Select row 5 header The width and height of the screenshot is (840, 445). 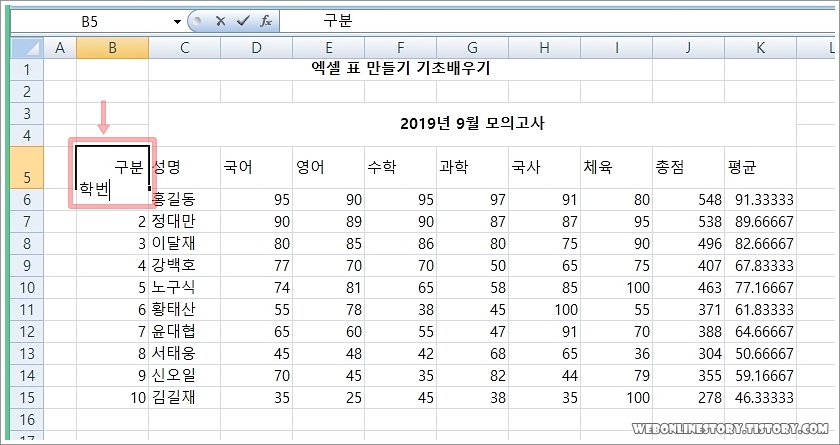[x=27, y=167]
